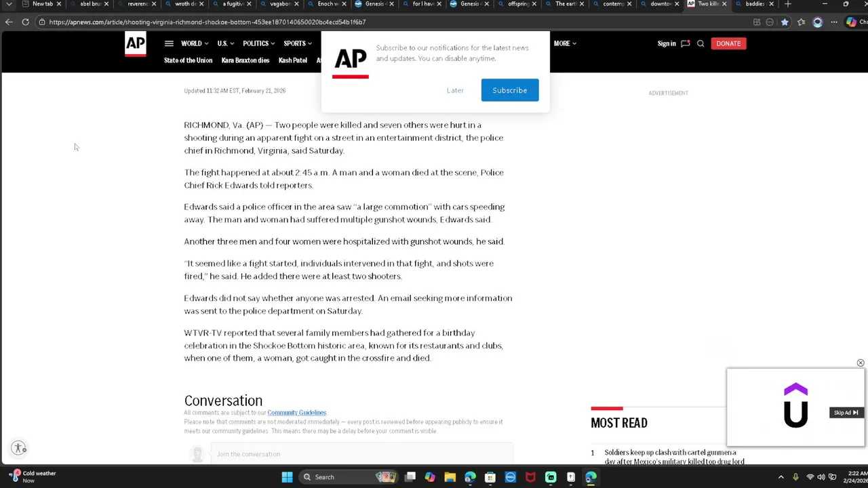Click the Wi-Fi icon in system tray
Viewport: 868px width, 488px height.
[810, 477]
